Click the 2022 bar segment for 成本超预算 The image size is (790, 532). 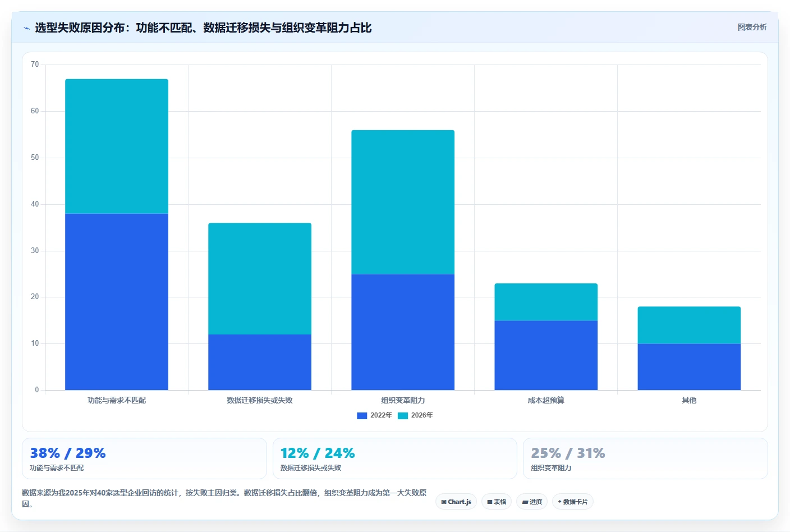pos(546,355)
